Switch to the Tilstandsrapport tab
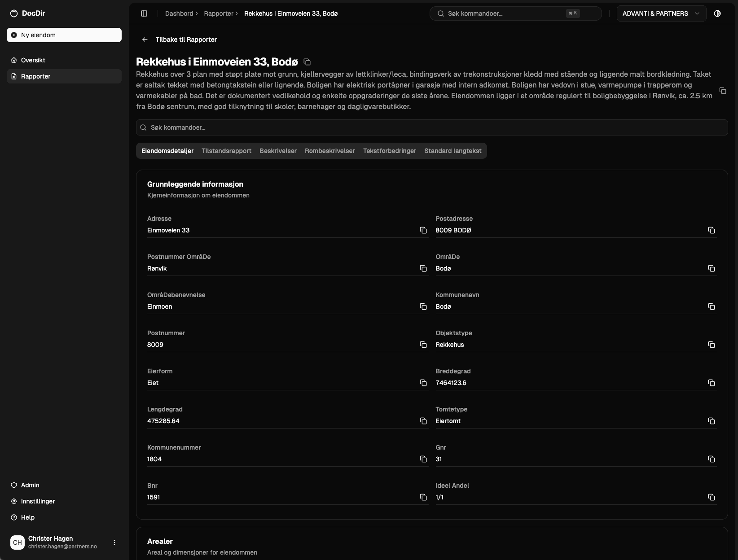This screenshot has height=560, width=738. click(226, 151)
